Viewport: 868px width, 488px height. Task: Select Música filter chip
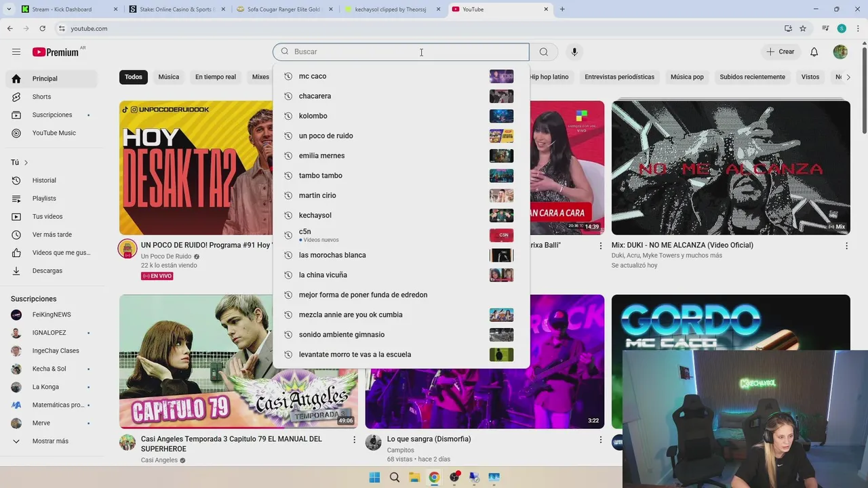[x=169, y=77]
